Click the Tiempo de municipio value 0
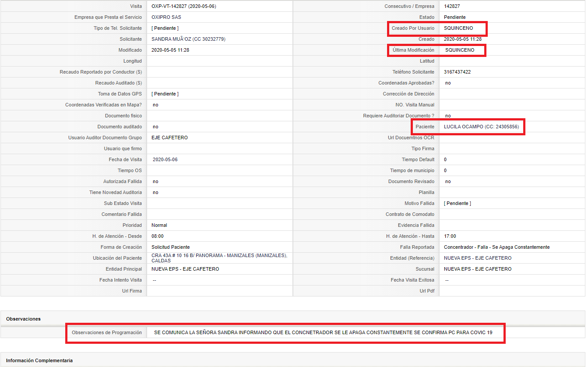Screen dimensions: 588x367 click(x=445, y=170)
